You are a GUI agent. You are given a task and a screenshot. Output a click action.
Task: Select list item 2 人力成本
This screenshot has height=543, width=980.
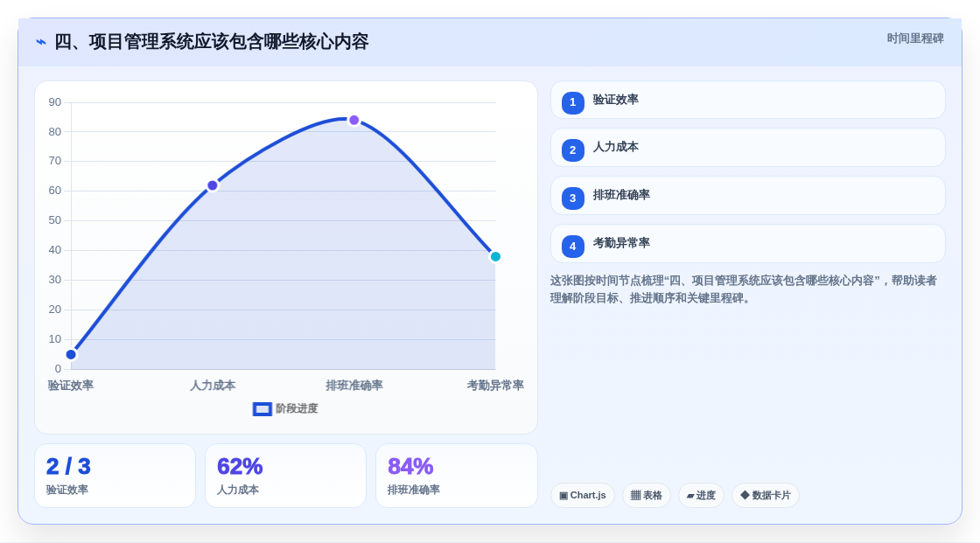click(x=747, y=148)
